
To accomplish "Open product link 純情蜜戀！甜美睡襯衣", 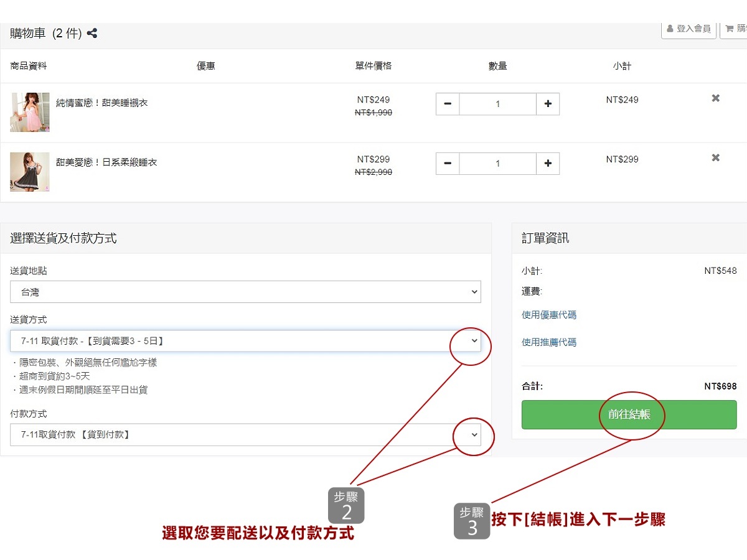I will [x=102, y=103].
